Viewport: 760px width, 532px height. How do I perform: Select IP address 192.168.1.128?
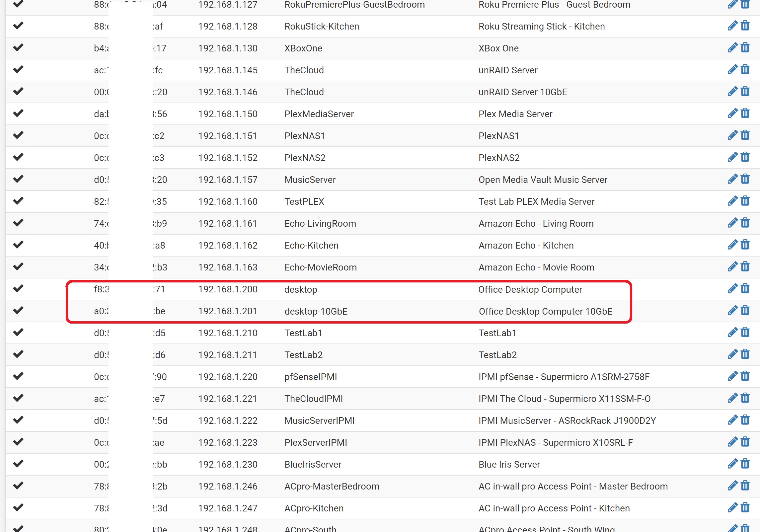[228, 27]
